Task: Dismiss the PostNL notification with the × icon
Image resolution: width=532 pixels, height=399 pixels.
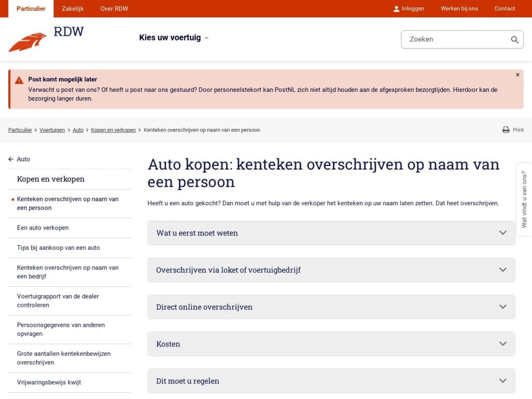Action: coord(517,74)
